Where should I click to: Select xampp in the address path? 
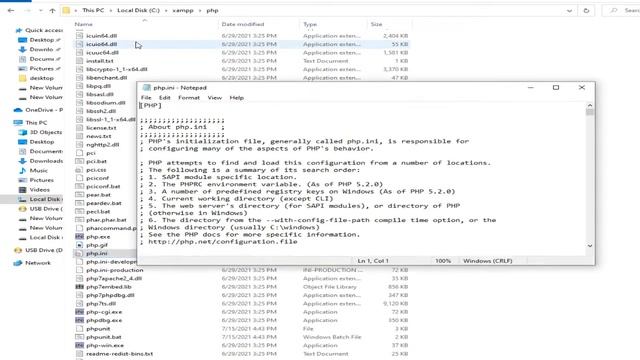pyautogui.click(x=182, y=10)
